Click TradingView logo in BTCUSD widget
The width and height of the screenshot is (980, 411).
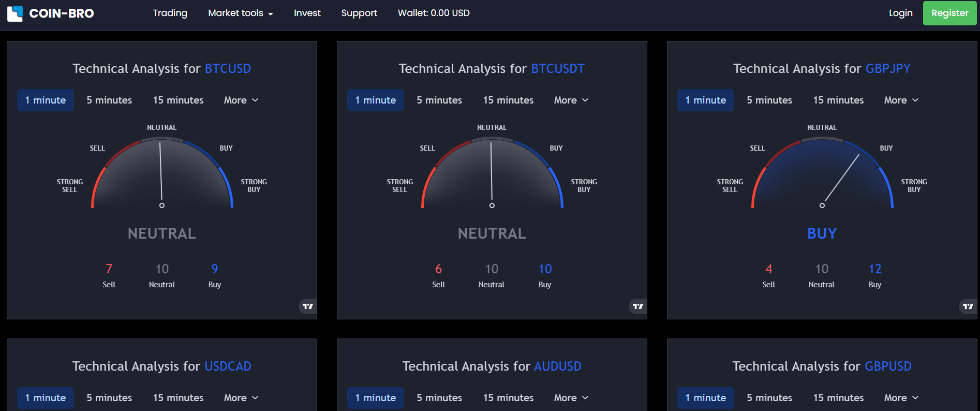click(308, 306)
